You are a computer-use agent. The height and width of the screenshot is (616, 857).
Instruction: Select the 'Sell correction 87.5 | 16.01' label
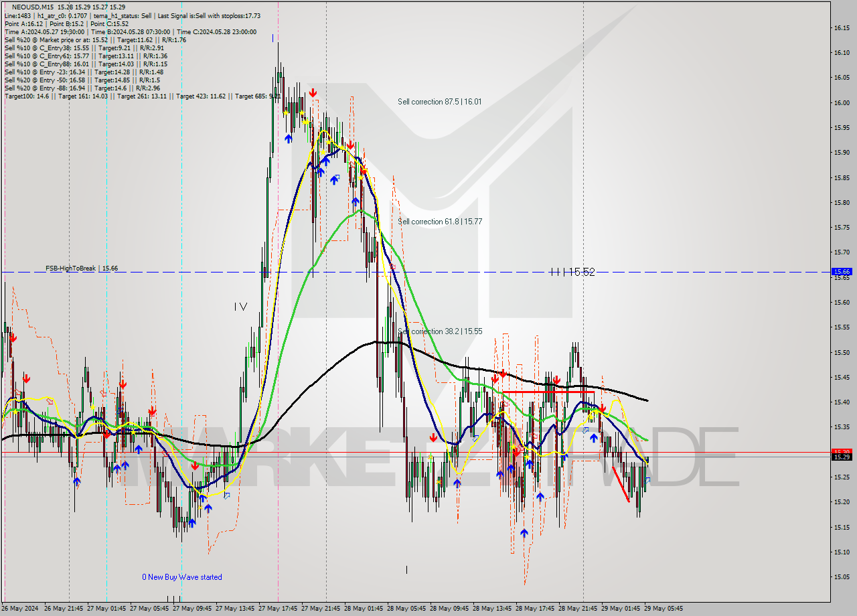439,102
